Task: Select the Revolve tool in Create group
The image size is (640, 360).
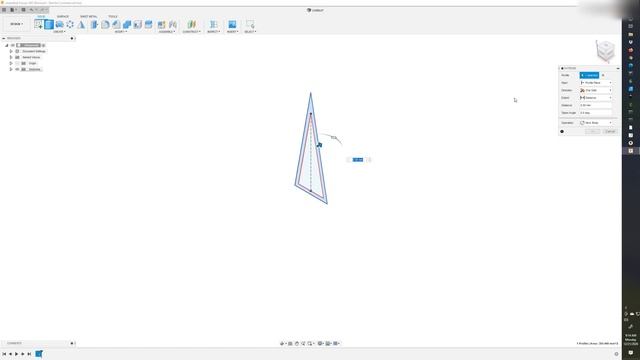Action: (60, 24)
